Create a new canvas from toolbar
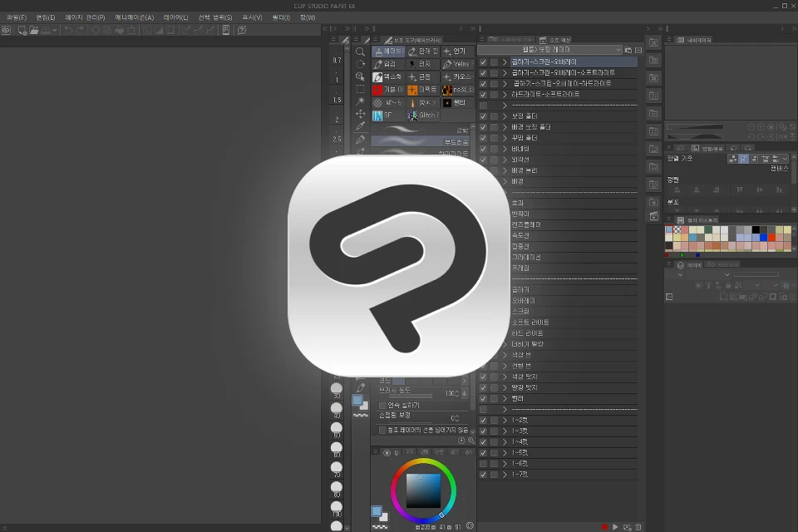This screenshot has width=798, height=532. click(22, 31)
